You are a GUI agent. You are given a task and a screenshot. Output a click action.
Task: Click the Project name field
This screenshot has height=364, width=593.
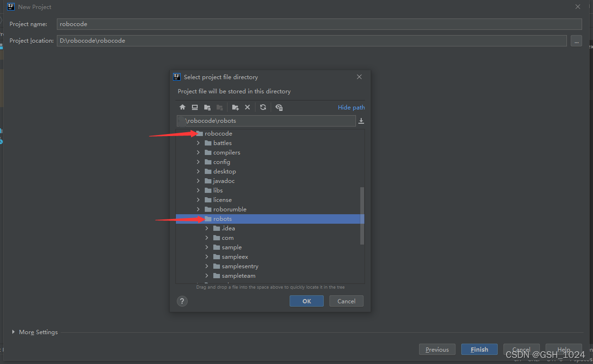click(x=319, y=24)
